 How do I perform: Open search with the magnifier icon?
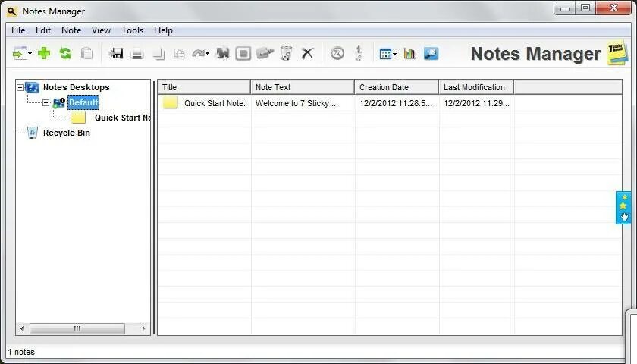point(431,53)
